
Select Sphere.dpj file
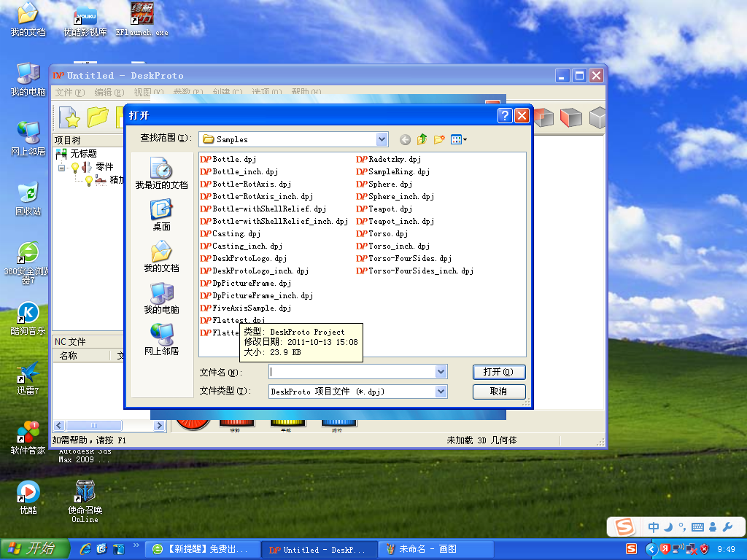(x=384, y=184)
